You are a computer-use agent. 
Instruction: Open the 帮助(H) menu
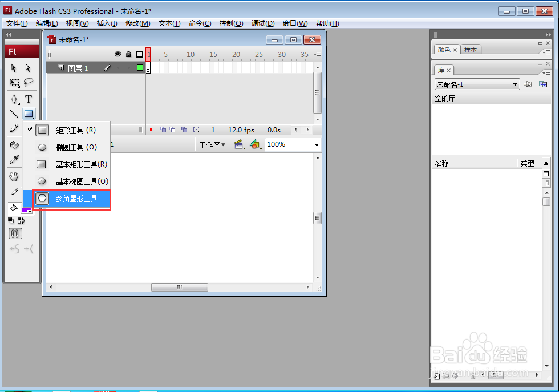tap(327, 23)
